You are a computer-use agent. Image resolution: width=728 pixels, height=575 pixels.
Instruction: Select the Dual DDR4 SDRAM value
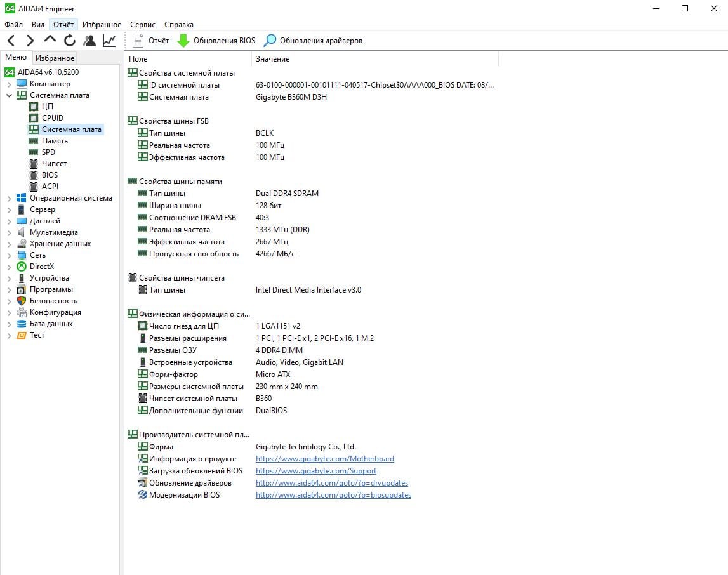pyautogui.click(x=287, y=194)
